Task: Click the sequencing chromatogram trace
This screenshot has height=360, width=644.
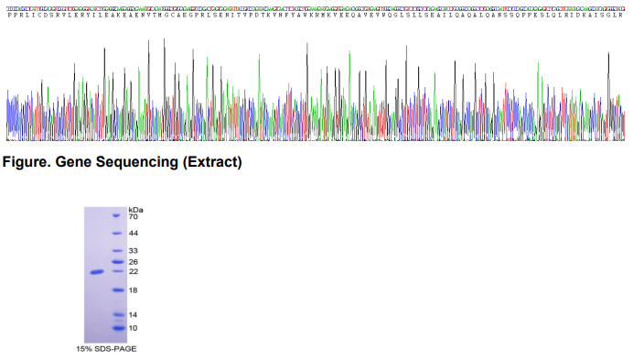Action: (x=316, y=90)
